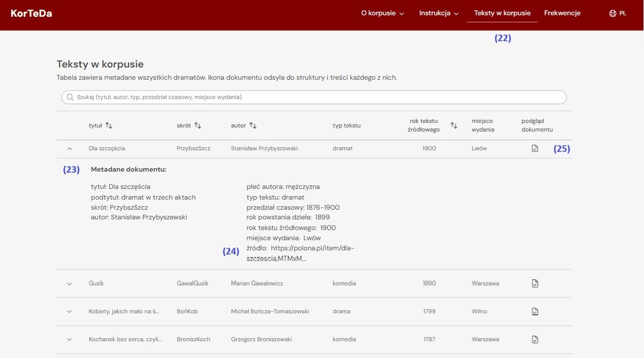Screen dimensions: 644x358
Task: Click przedział czasowy: 1876-1900 line
Action: click(293, 207)
